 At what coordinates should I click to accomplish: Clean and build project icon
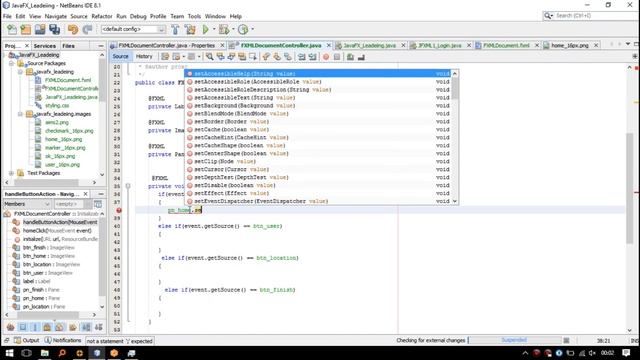190,29
